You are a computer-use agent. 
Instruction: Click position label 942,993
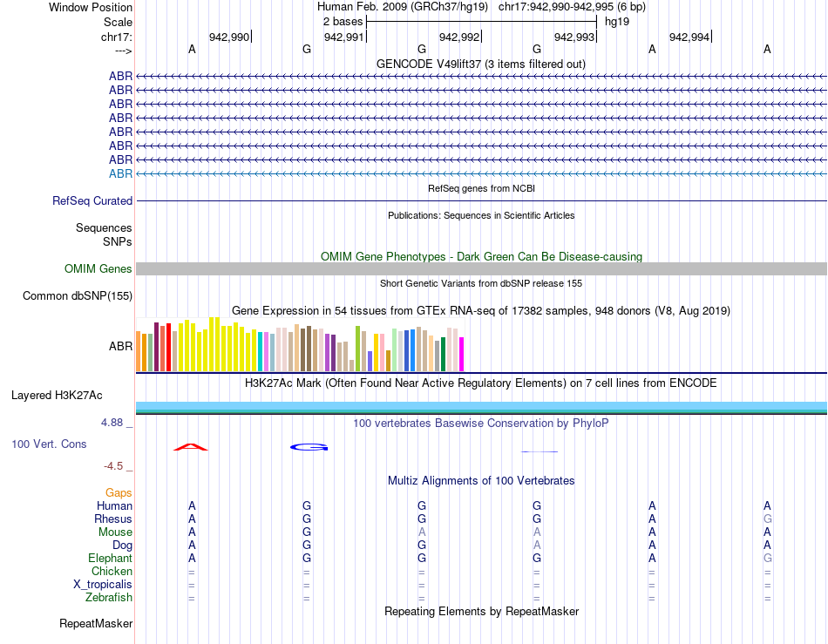pyautogui.click(x=574, y=37)
